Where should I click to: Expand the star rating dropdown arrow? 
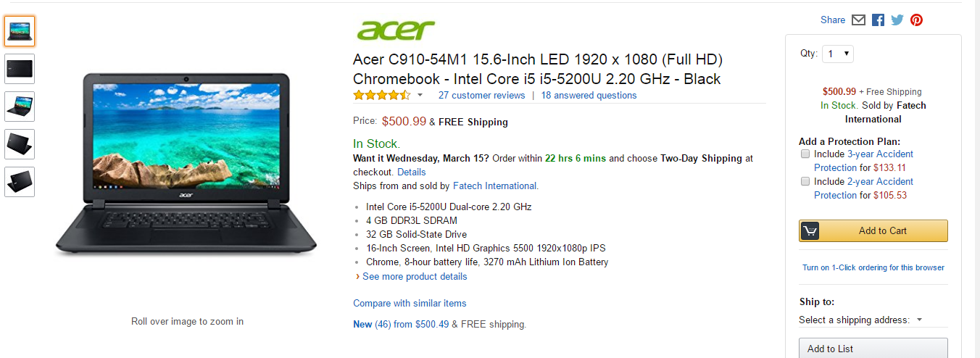[420, 96]
